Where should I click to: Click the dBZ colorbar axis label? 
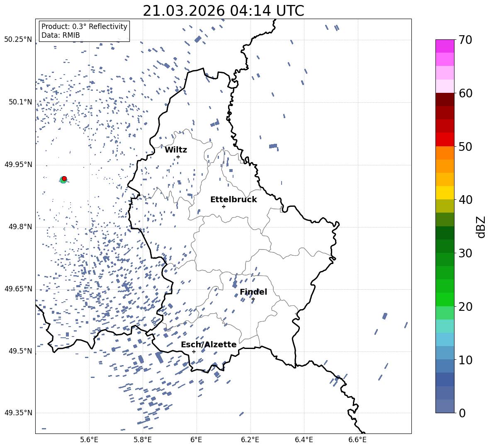tap(481, 227)
